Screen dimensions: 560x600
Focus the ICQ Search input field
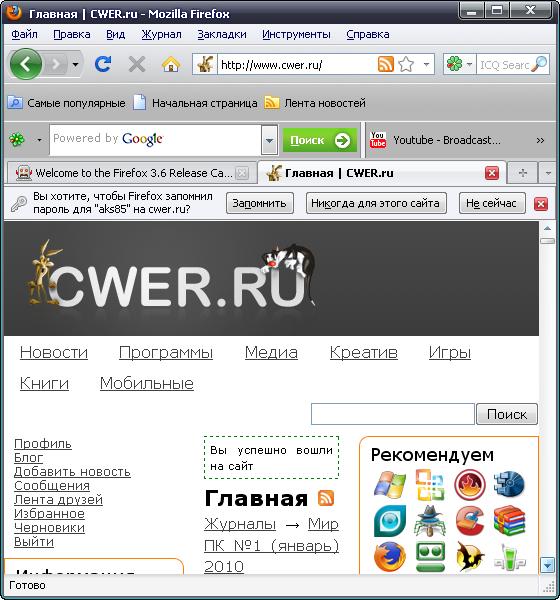coord(504,65)
